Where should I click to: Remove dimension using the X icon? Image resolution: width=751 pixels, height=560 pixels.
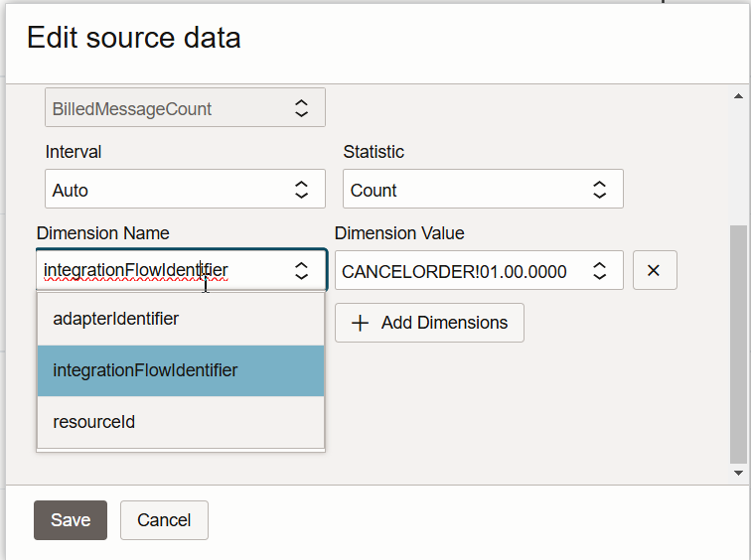(x=655, y=270)
